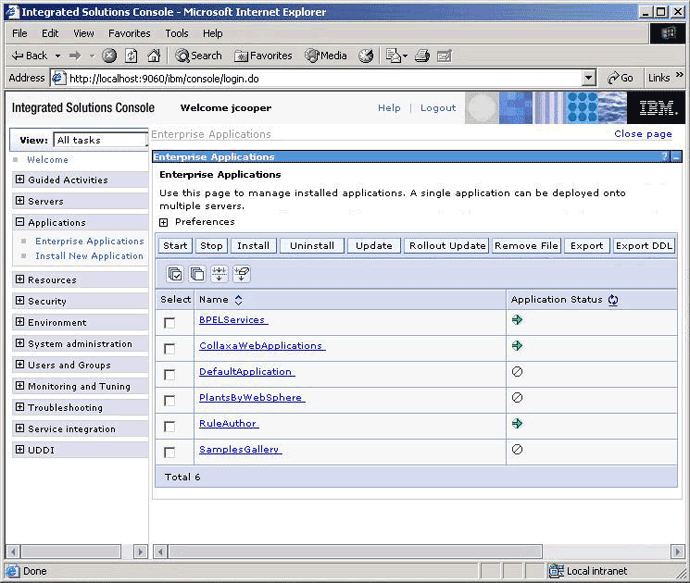Image resolution: width=690 pixels, height=583 pixels.
Task: Open the Favorites menu
Action: pyautogui.click(x=129, y=33)
